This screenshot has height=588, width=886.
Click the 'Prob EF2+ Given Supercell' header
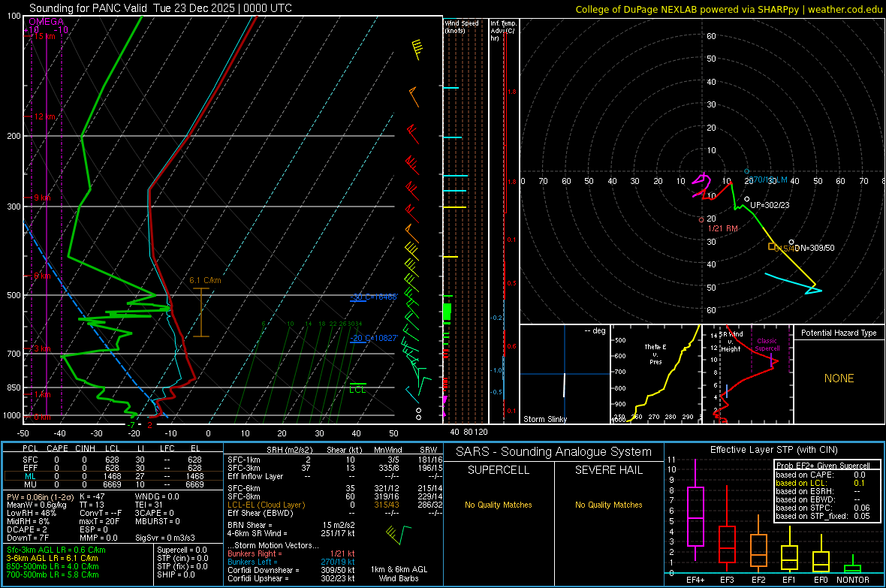pos(823,466)
